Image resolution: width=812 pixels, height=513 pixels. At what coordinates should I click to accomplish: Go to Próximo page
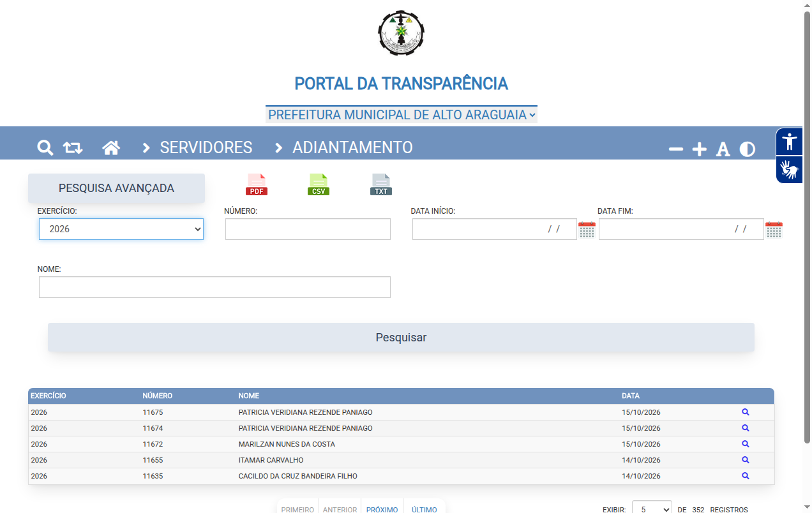point(382,509)
